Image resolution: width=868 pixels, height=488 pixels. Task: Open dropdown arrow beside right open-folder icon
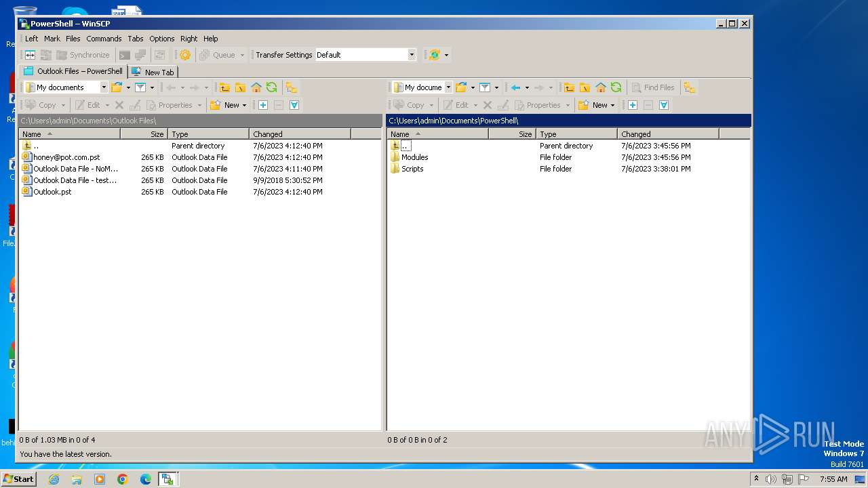click(x=473, y=87)
